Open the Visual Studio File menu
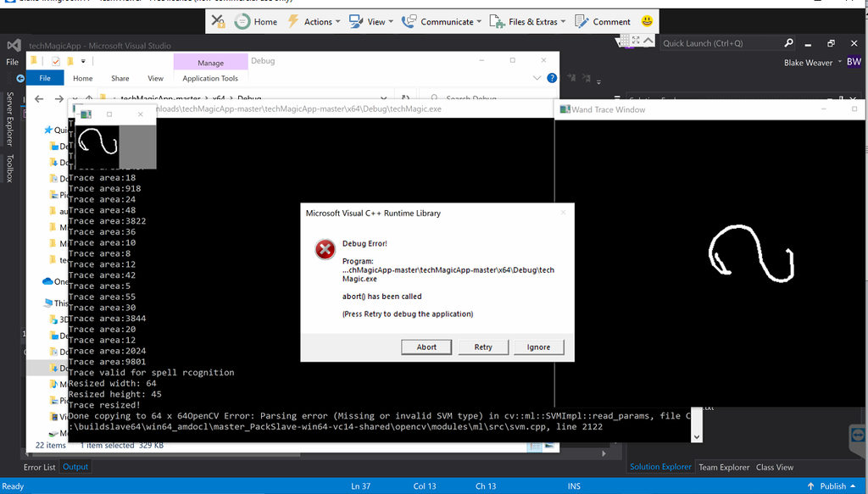The width and height of the screenshot is (868, 494). [x=12, y=62]
